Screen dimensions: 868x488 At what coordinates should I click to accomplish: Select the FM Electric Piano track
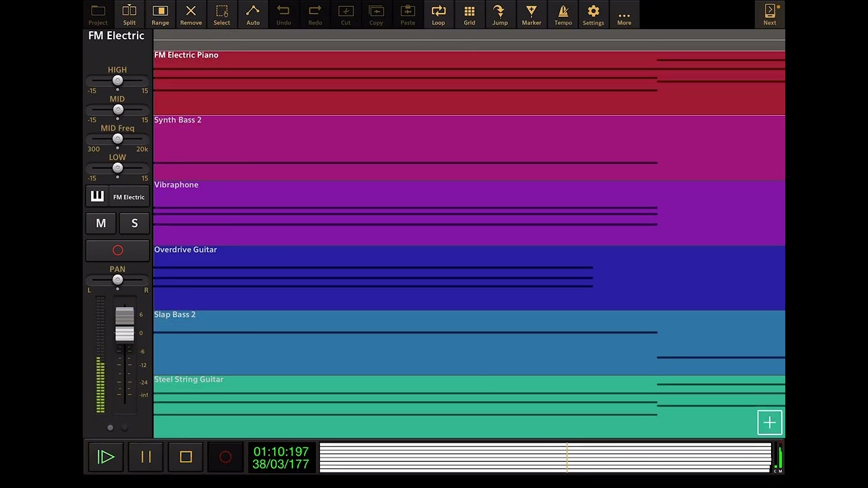469,83
